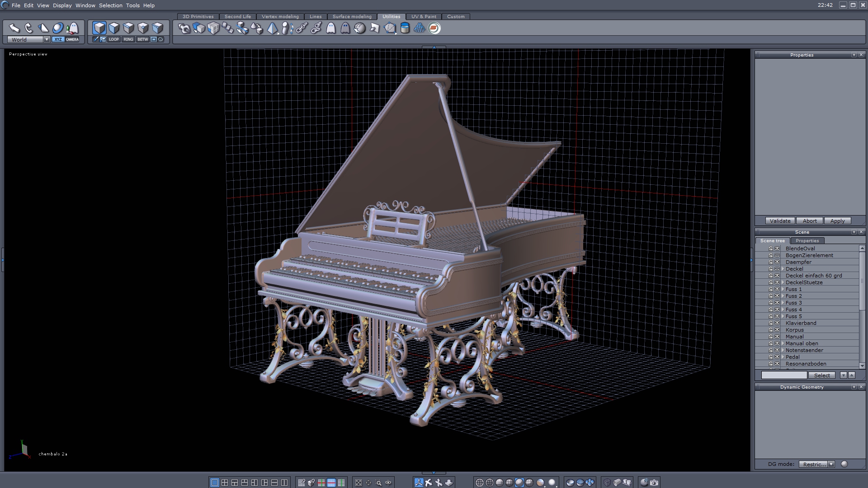This screenshot has width=868, height=488.
Task: Select the blue cylinder utility icon
Action: pyautogui.click(x=405, y=28)
